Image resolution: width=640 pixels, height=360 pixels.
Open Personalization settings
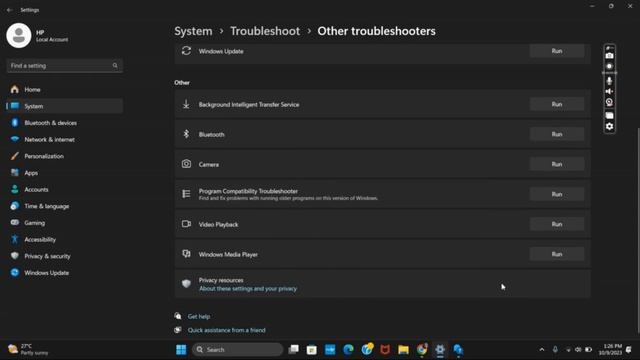[x=64, y=156]
